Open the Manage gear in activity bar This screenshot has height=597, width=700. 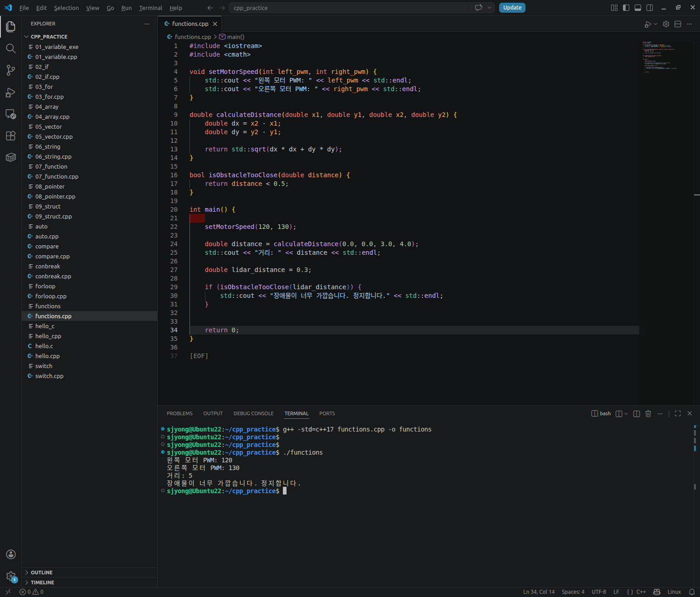pyautogui.click(x=11, y=576)
